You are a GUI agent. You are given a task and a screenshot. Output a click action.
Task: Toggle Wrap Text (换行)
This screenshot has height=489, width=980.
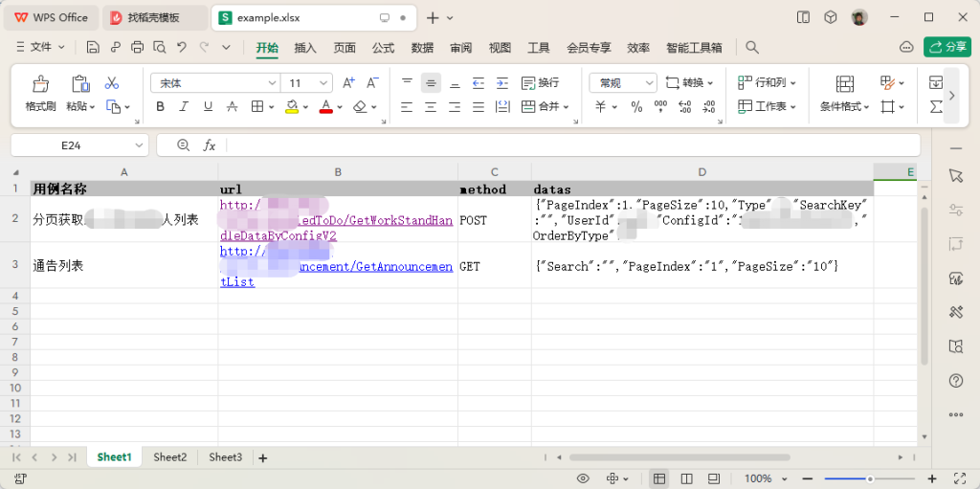[x=541, y=82]
